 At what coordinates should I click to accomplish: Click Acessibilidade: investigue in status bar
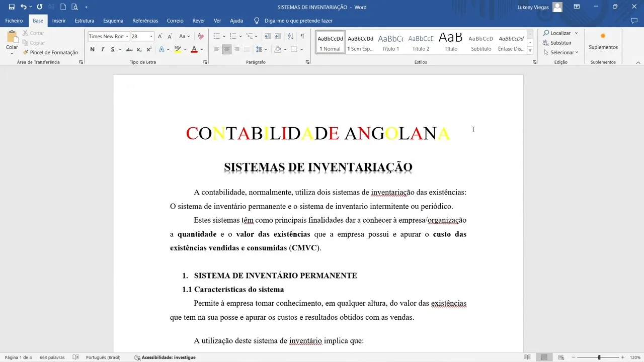point(165,357)
